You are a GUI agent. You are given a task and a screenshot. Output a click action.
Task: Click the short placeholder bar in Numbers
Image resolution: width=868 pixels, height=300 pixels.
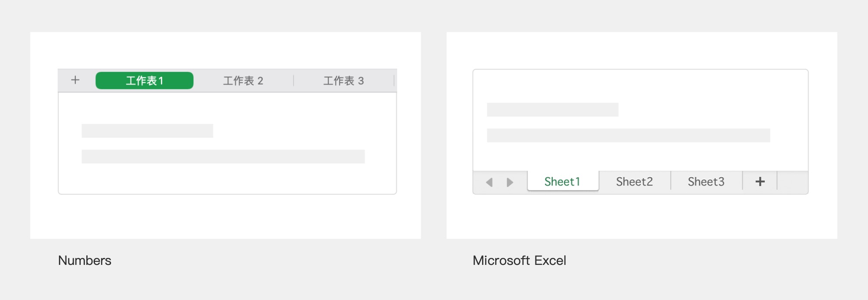click(x=147, y=131)
